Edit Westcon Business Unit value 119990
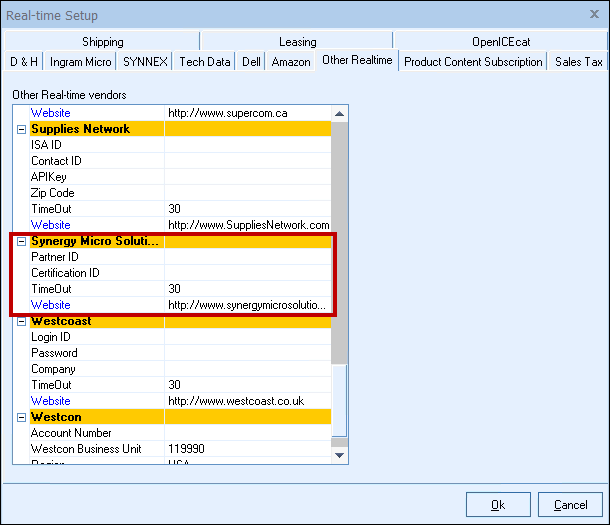 [248, 449]
